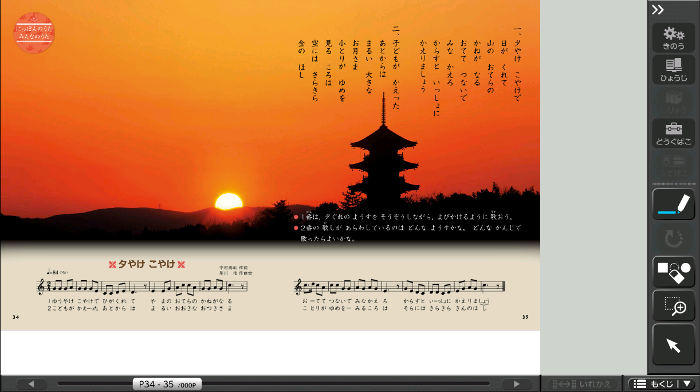Click the page slider track
This screenshot has width=700, height=392.
pyautogui.click(x=273, y=384)
